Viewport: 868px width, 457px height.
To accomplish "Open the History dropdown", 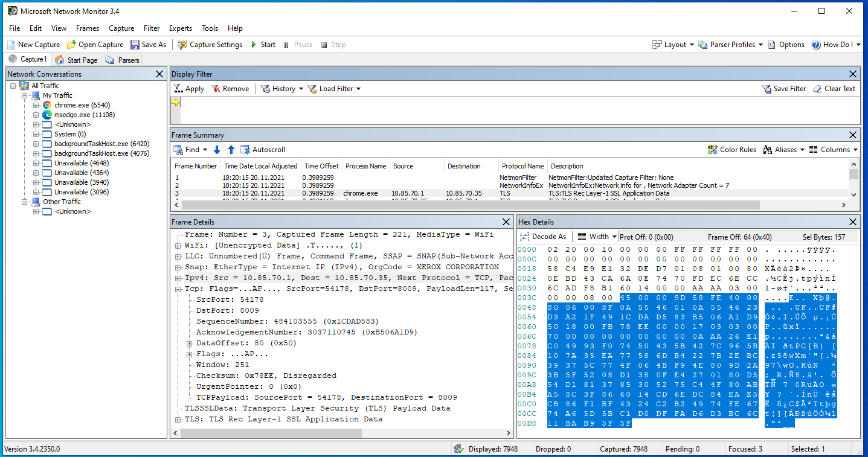I will point(278,89).
